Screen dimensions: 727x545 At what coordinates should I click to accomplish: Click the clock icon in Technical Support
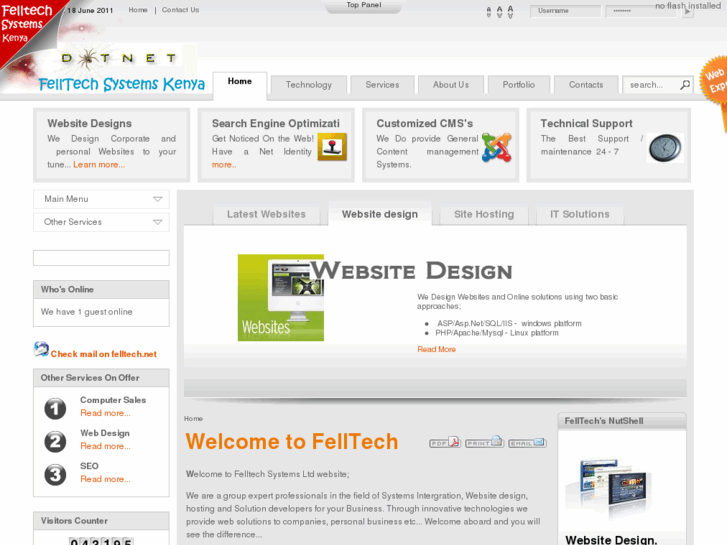pos(665,148)
